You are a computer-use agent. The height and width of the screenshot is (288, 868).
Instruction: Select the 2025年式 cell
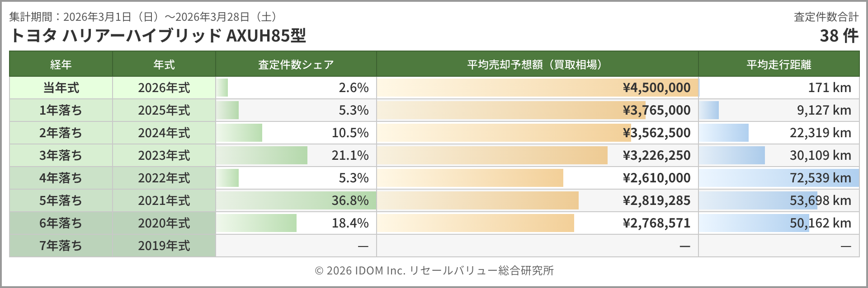(x=164, y=110)
